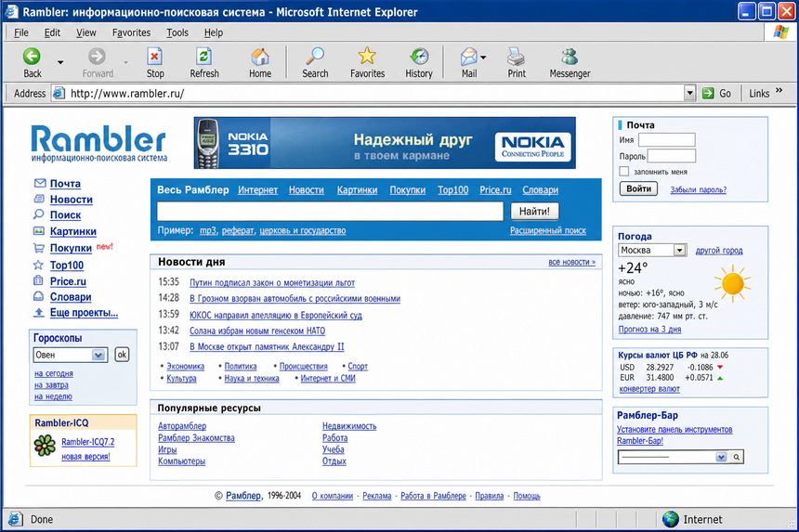Click horoscope ok button
This screenshot has width=799, height=532.
click(x=122, y=355)
